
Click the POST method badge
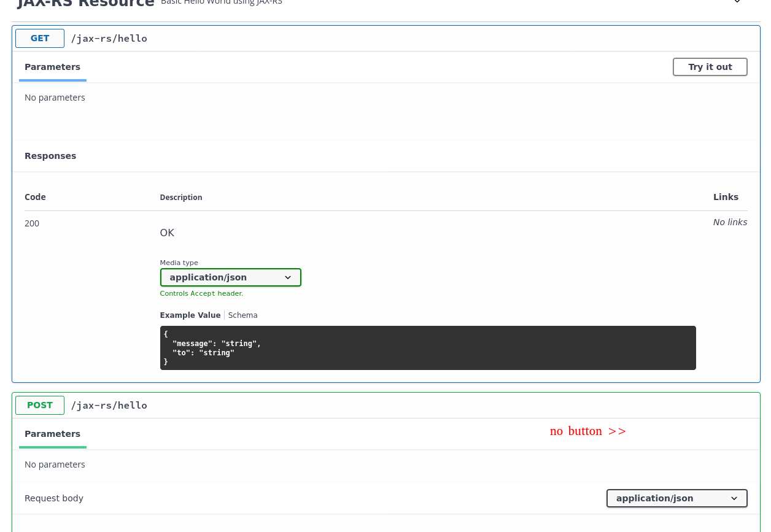click(x=40, y=405)
